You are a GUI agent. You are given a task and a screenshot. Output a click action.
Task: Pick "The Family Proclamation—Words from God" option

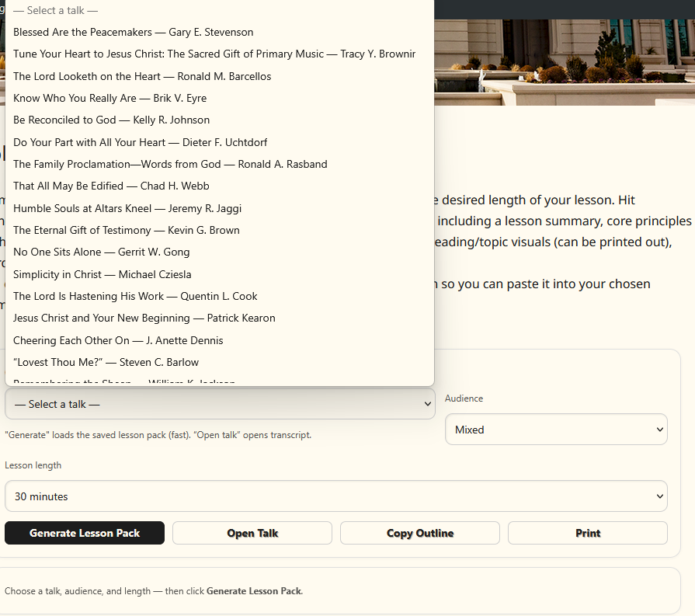click(x=170, y=164)
